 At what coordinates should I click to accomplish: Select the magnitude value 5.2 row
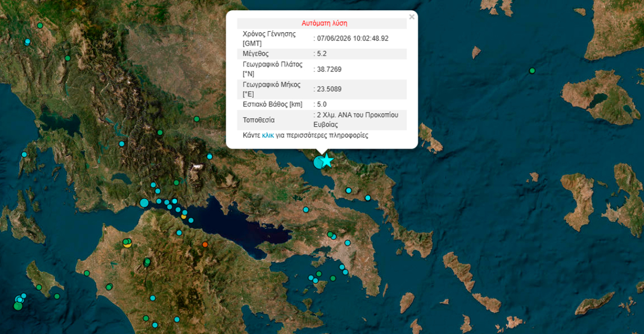click(322, 54)
